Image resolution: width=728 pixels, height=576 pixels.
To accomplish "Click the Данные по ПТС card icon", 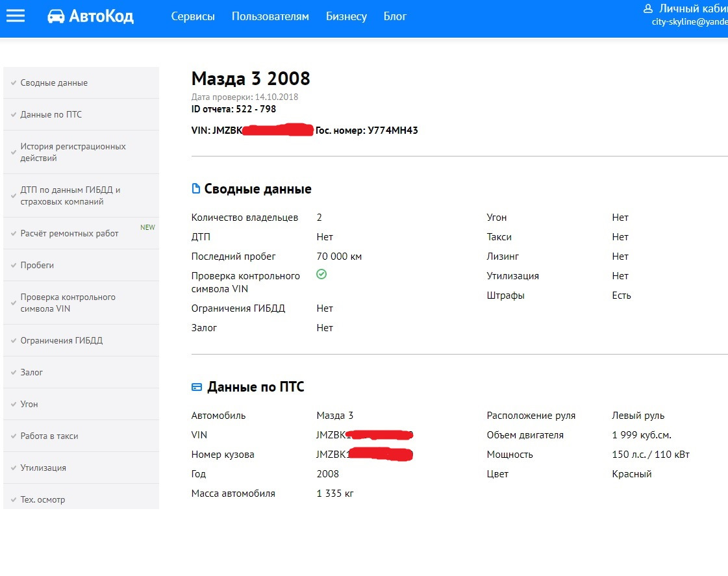I will [x=197, y=387].
